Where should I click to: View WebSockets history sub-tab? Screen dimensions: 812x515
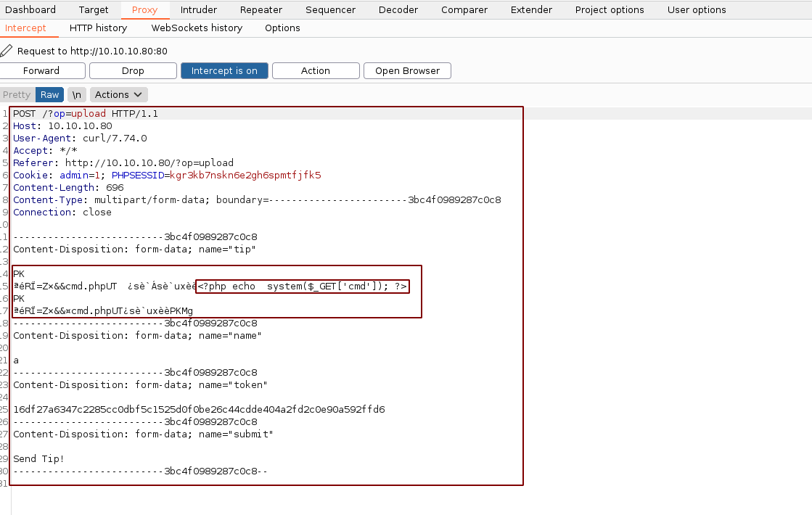[197, 28]
